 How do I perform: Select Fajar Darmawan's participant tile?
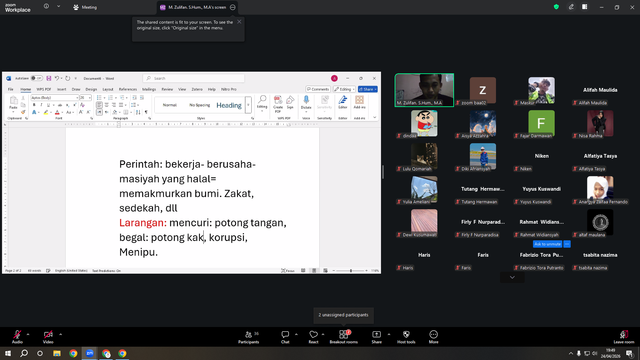(x=541, y=123)
